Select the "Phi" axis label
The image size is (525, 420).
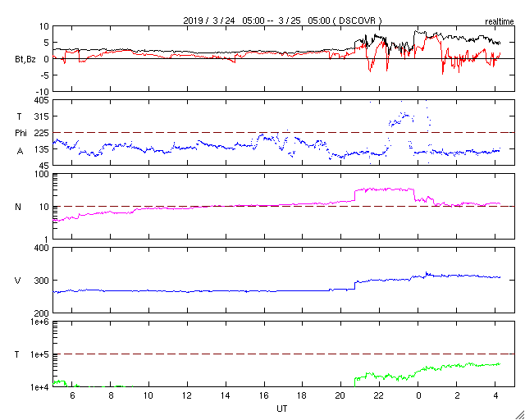(x=21, y=133)
